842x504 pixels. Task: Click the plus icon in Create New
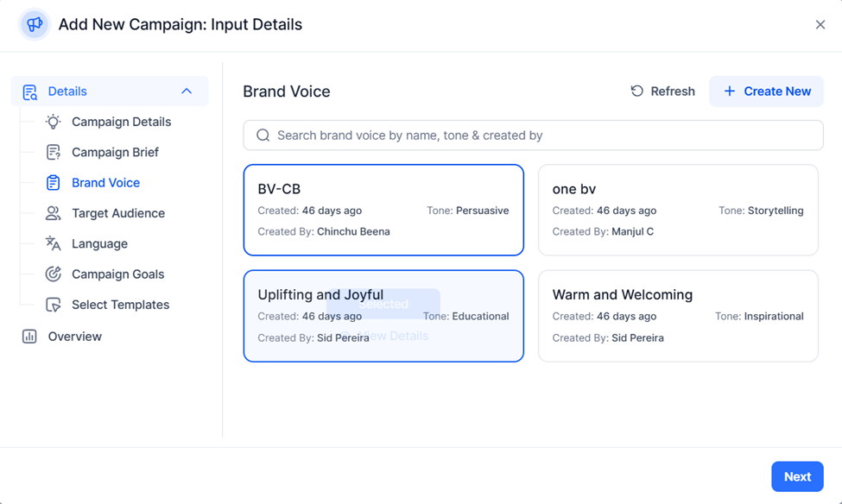click(x=729, y=91)
